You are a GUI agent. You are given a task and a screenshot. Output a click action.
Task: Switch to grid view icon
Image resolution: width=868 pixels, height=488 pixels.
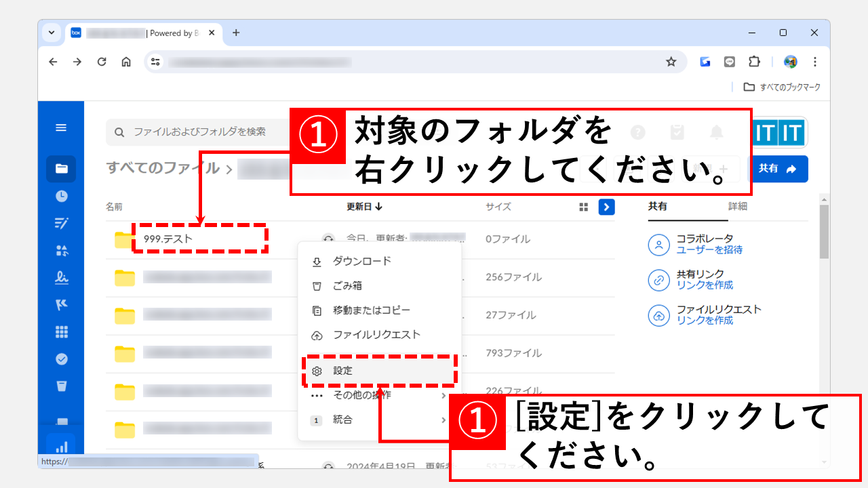tap(583, 207)
